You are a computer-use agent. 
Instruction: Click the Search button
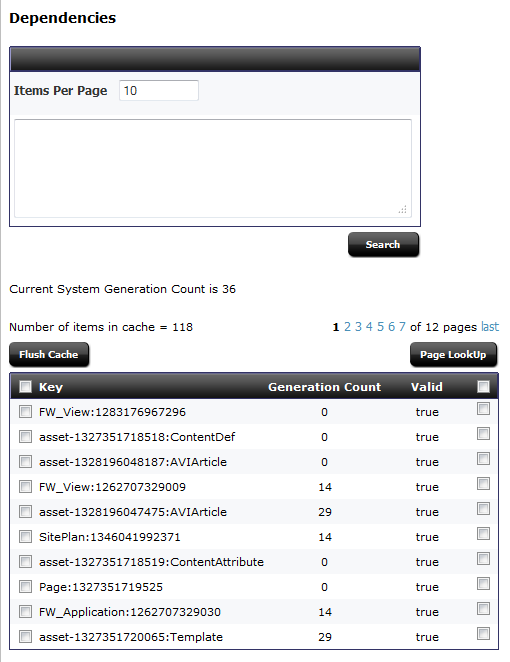coord(383,244)
